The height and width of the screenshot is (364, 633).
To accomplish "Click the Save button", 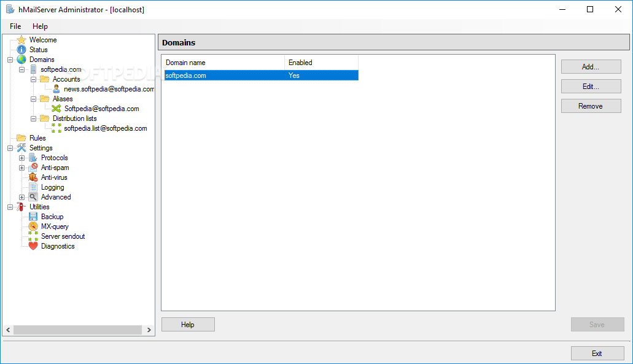I will click(x=597, y=325).
